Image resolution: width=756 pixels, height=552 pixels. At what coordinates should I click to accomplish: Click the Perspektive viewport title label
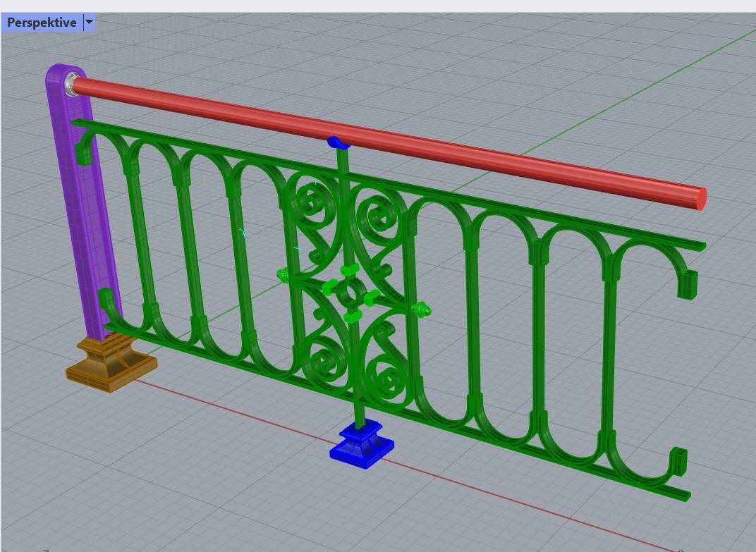42,23
